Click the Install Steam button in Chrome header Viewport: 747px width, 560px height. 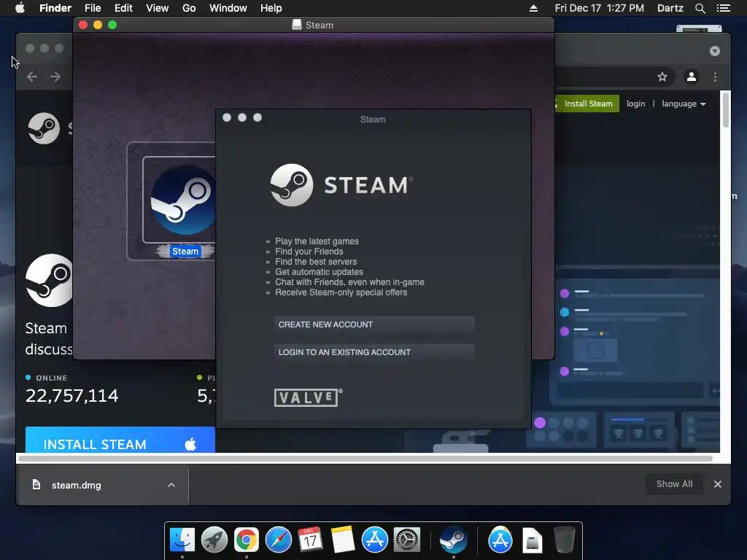point(587,104)
